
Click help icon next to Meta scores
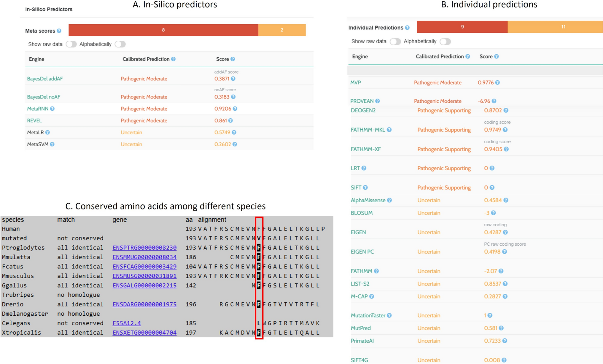click(59, 31)
